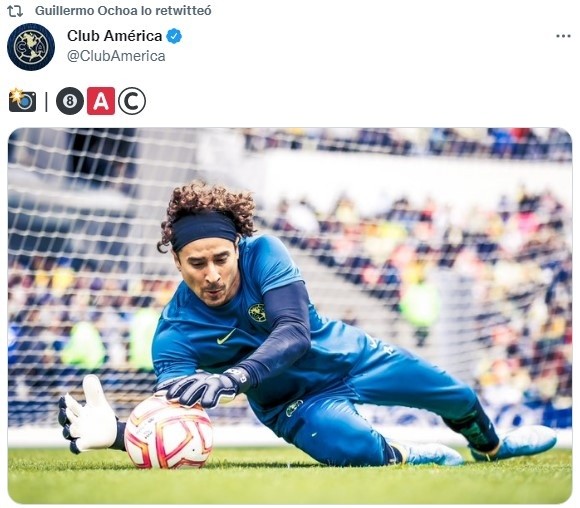The image size is (580, 508).
Task: Click the Club América display name
Action: point(115,36)
